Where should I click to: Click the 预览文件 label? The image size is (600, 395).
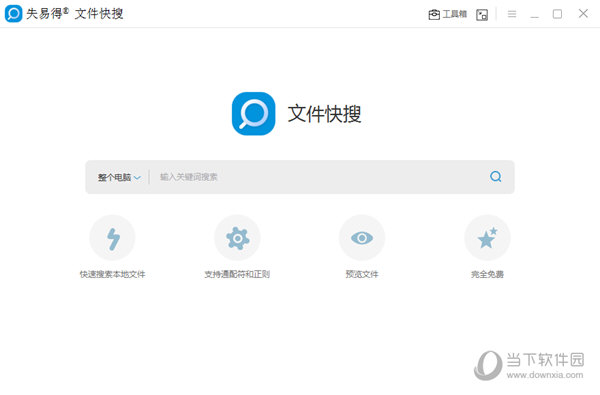[x=362, y=274]
